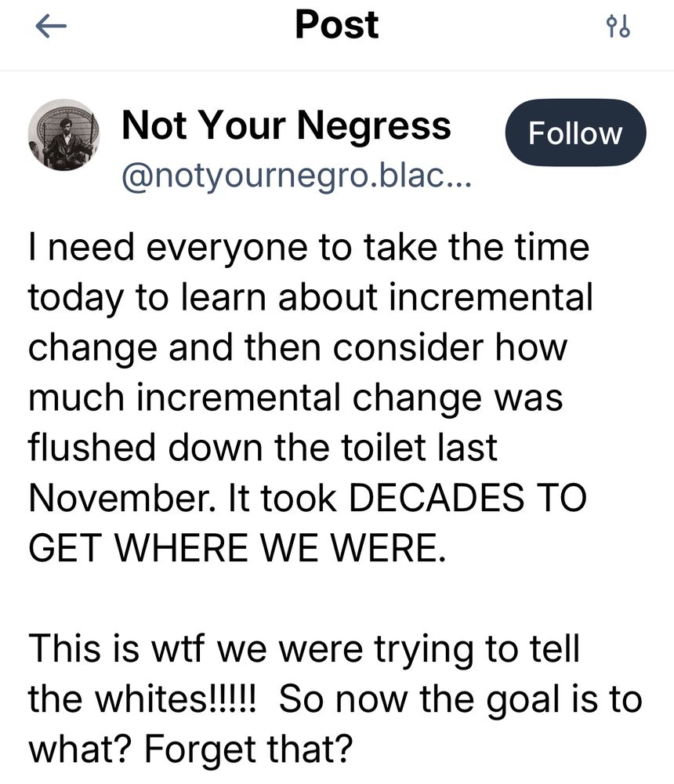Click the line "much incremental change was"
674x784 pixels.
(295, 397)
